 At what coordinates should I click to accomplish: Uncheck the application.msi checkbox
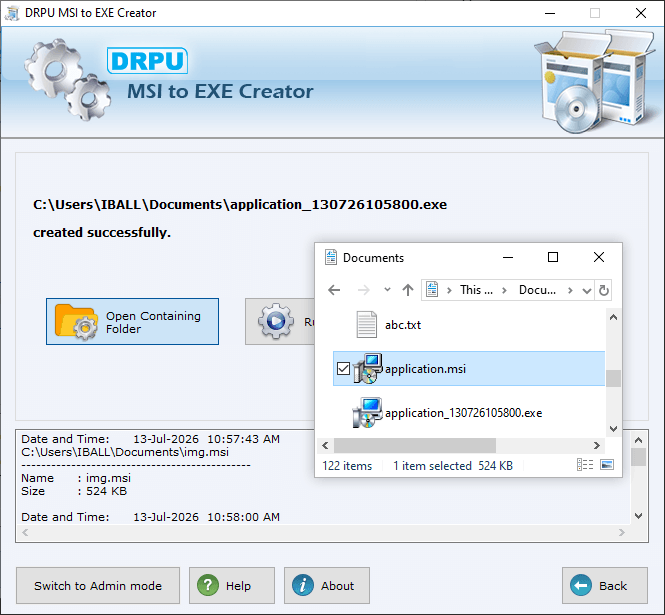click(x=343, y=369)
